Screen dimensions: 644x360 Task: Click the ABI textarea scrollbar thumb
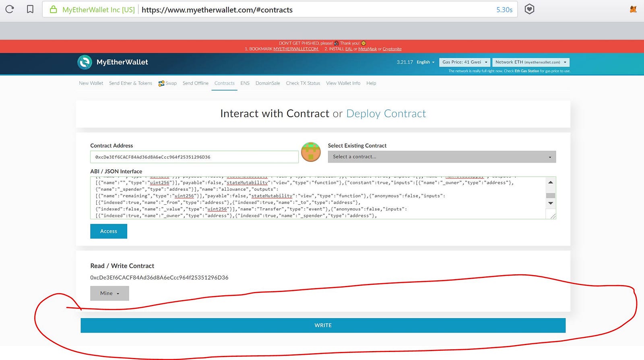pyautogui.click(x=551, y=195)
